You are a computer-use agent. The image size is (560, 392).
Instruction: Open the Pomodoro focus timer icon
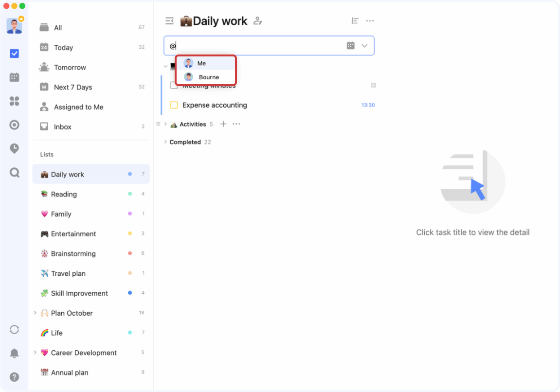click(15, 125)
